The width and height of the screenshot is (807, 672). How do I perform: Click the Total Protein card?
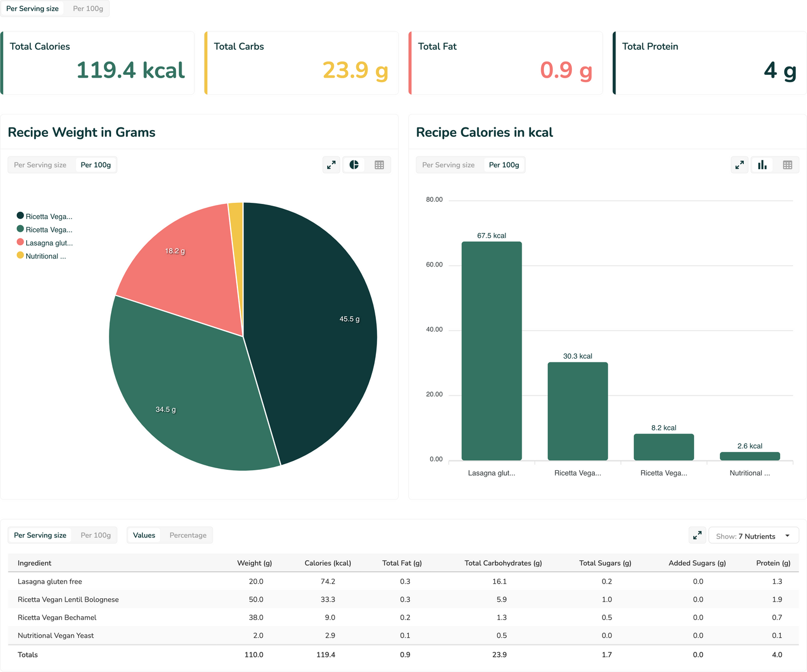pyautogui.click(x=710, y=63)
